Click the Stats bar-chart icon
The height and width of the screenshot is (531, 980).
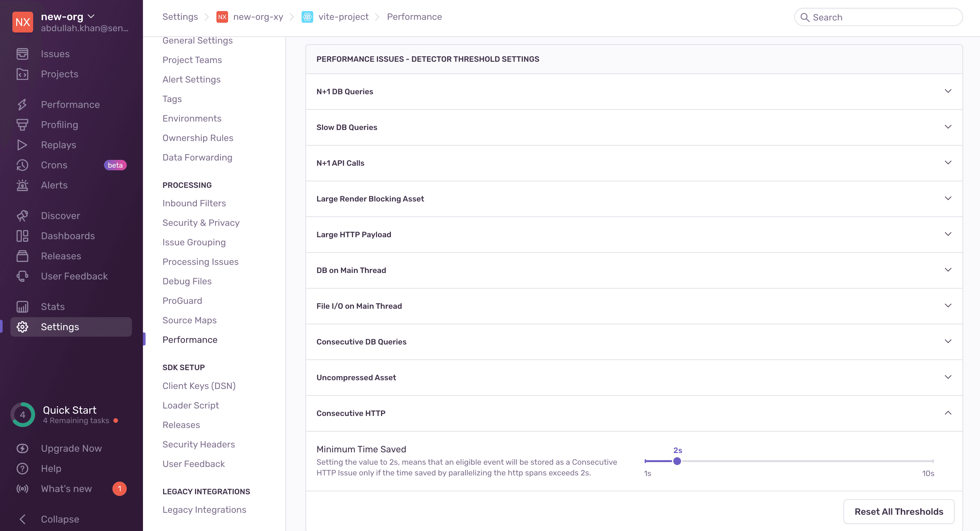point(22,306)
